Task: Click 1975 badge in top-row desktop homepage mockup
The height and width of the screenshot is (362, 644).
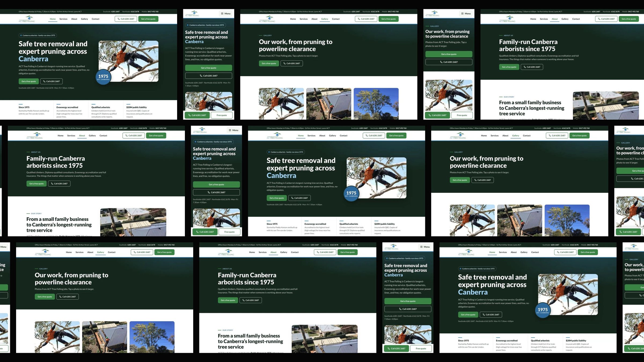Action: pos(103,77)
